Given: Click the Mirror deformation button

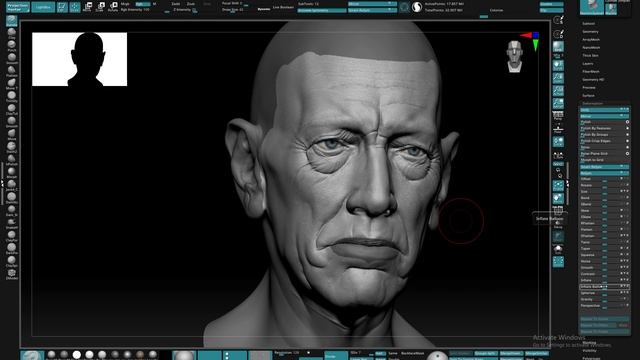Looking at the screenshot, I should [604, 116].
